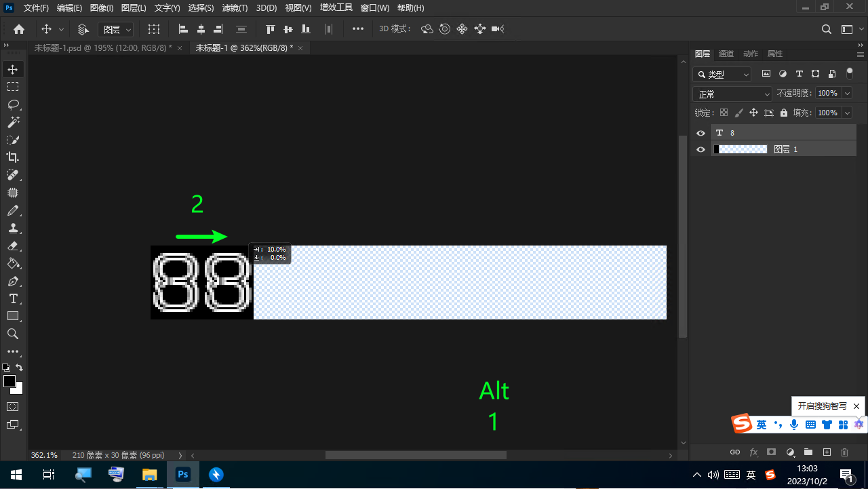This screenshot has width=868, height=489.
Task: Select the Lasso tool
Action: pos(13,104)
